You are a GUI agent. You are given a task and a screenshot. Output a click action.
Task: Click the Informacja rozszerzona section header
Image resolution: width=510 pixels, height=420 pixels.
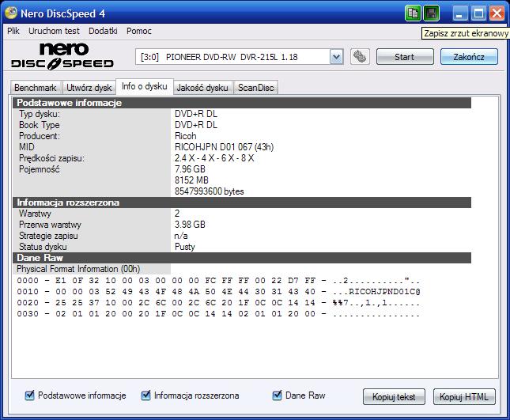click(242, 202)
